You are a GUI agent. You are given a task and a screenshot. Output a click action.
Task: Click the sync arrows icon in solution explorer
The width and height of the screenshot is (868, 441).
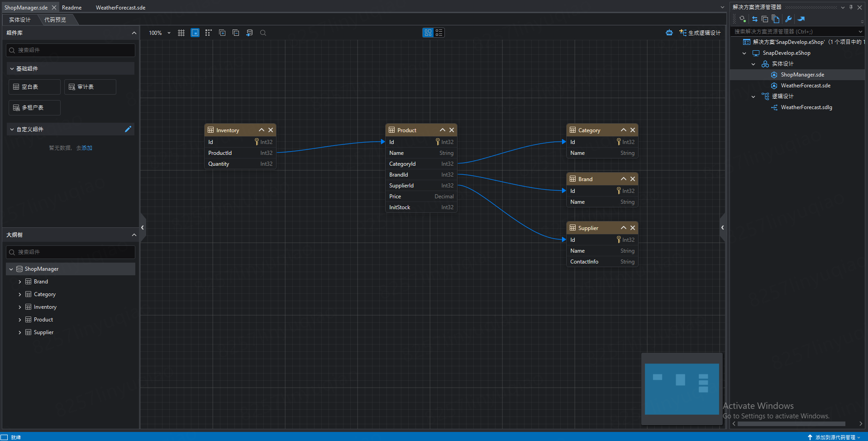[754, 19]
